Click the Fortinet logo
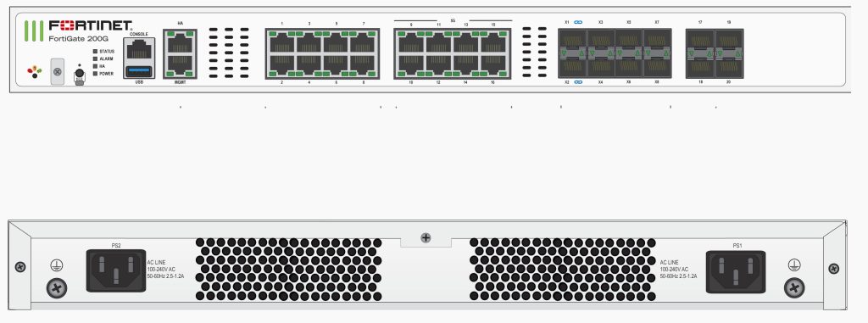 click(x=91, y=25)
